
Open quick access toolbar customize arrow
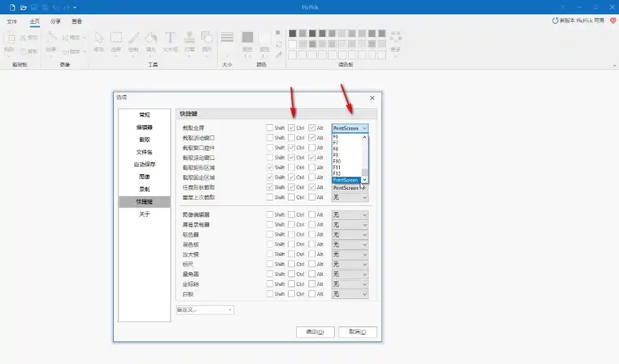[x=74, y=7]
